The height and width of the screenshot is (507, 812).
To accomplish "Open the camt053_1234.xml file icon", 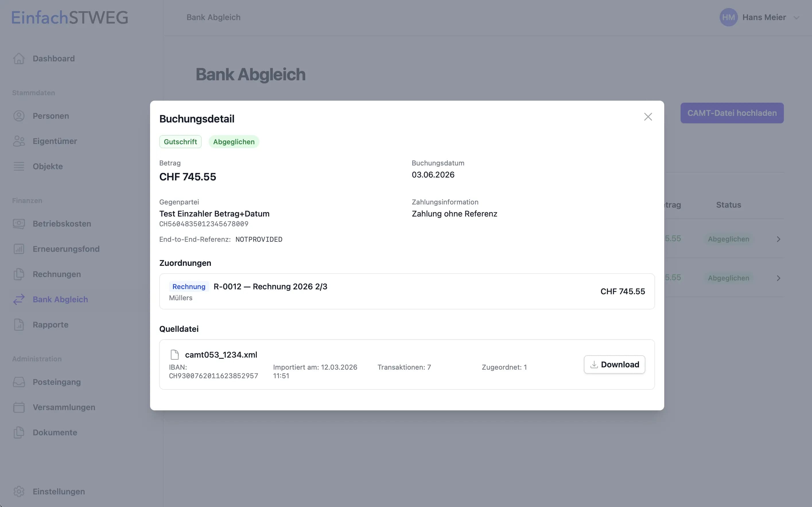I will (x=174, y=354).
